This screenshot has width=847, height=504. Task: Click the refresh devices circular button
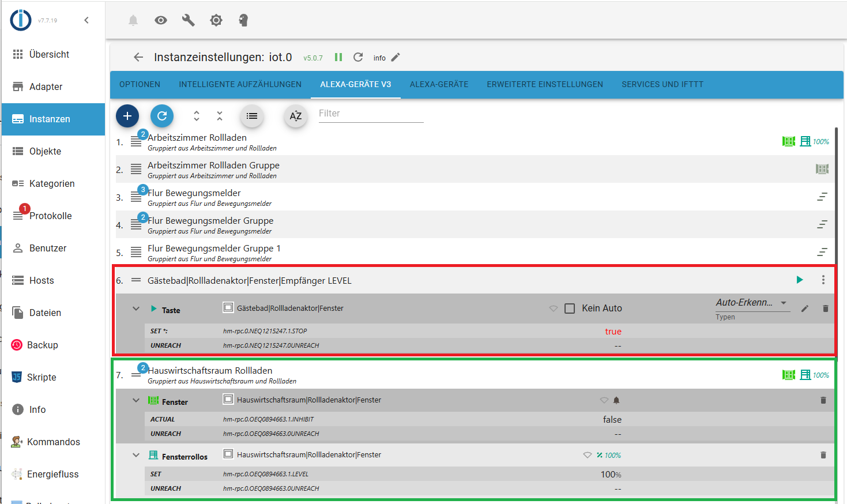tap(162, 116)
